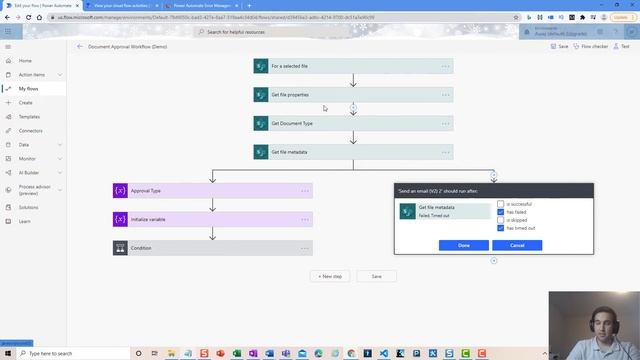Open ellipsis menu of For a selected file
The image size is (640, 360).
[445, 66]
